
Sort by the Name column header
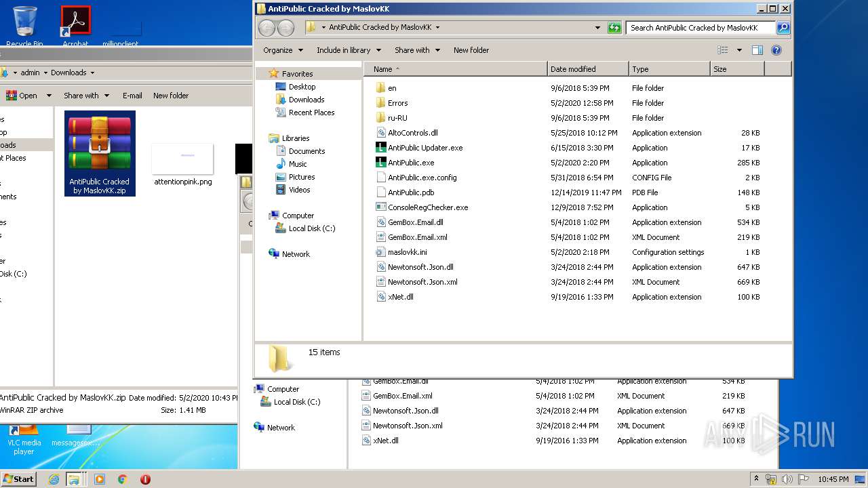[x=456, y=69]
